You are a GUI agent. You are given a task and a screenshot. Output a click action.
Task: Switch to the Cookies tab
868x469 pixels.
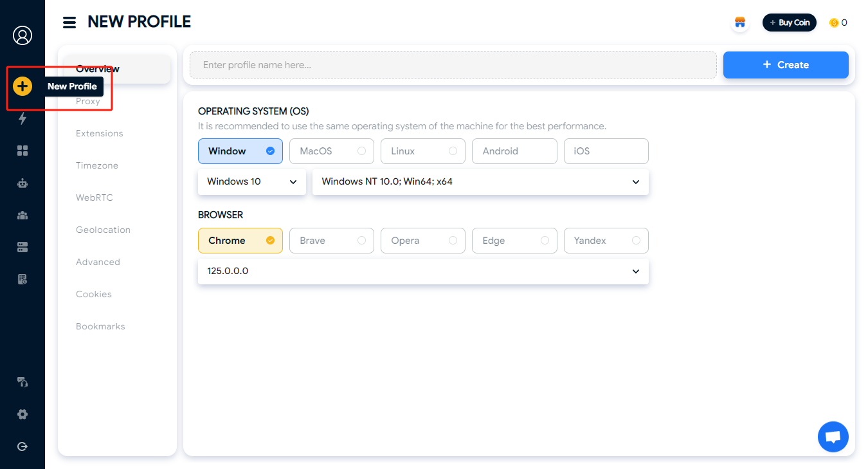tap(94, 294)
